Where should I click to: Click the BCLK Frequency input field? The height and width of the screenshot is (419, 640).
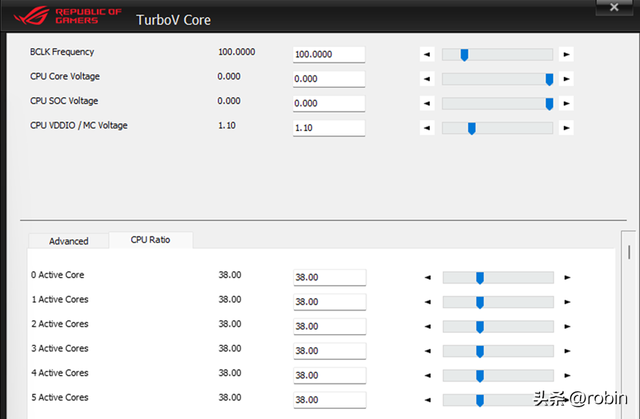329,55
